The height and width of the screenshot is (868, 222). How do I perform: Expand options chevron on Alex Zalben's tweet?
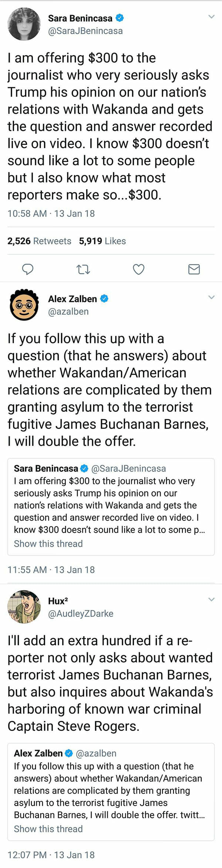pos(211,297)
